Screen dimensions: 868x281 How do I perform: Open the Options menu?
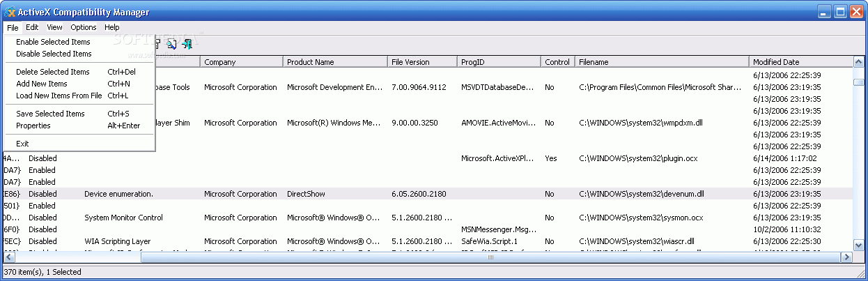point(84,27)
